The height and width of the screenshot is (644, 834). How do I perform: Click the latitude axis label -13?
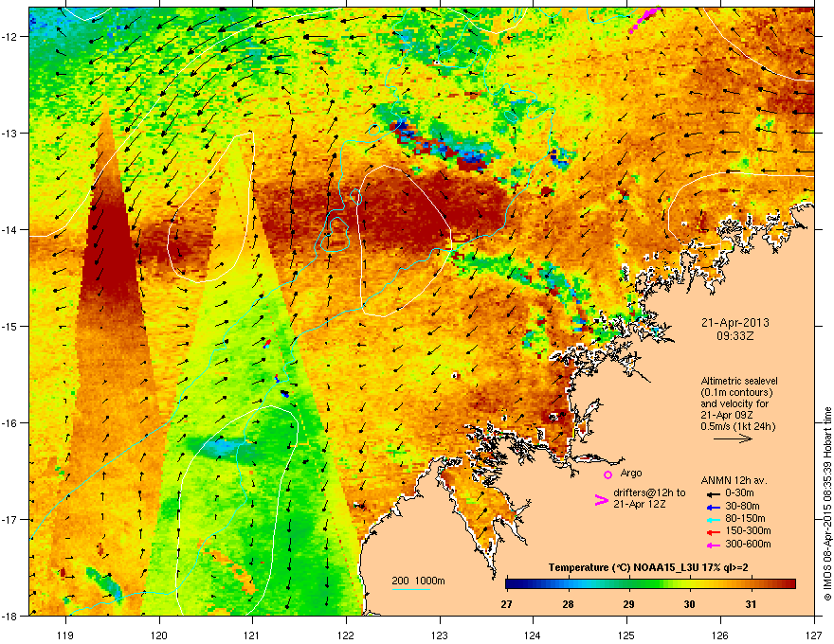point(10,133)
